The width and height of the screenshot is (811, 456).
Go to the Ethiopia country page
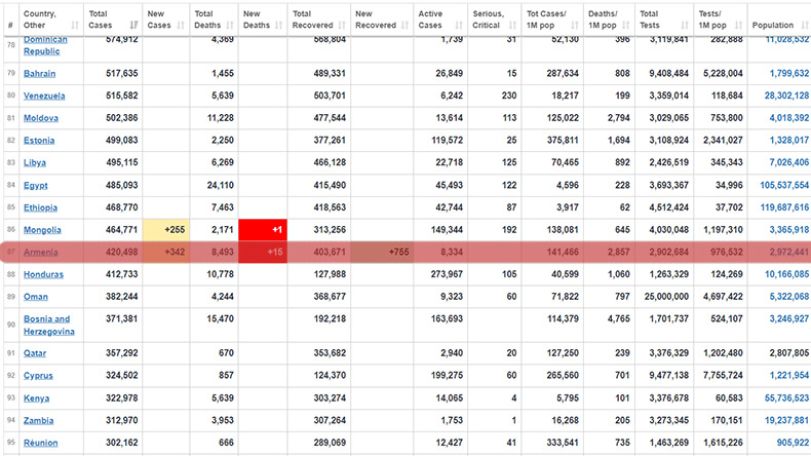click(40, 207)
